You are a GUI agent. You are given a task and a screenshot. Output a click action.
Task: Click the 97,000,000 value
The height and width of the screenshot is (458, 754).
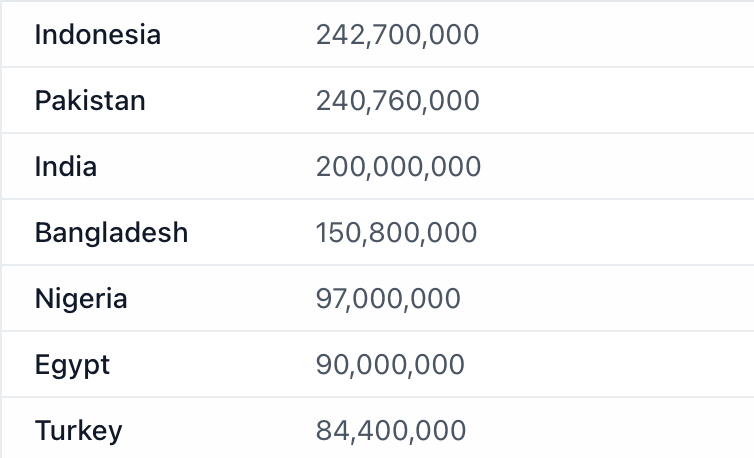click(388, 299)
